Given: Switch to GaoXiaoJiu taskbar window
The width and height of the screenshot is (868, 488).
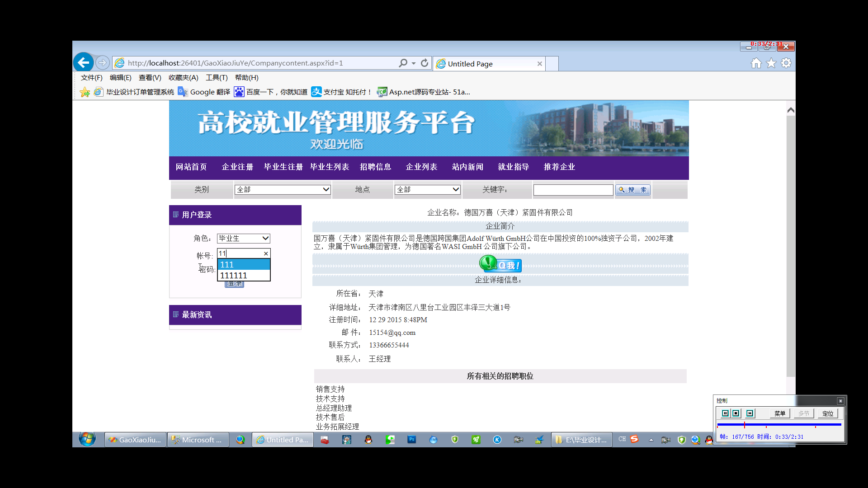Looking at the screenshot, I should tap(135, 440).
